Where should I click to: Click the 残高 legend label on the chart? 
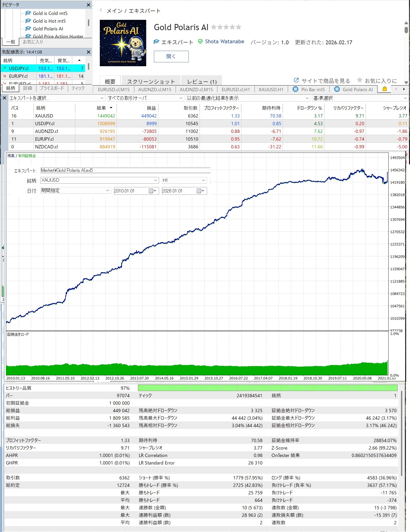tap(11, 156)
